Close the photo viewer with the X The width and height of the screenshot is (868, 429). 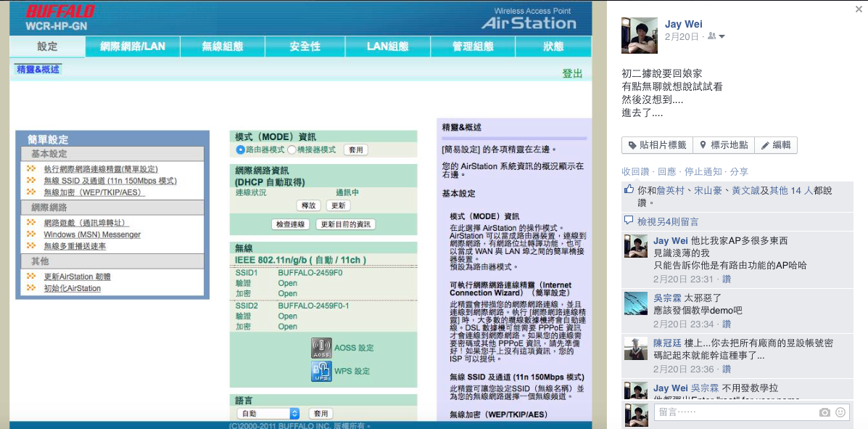[x=858, y=9]
